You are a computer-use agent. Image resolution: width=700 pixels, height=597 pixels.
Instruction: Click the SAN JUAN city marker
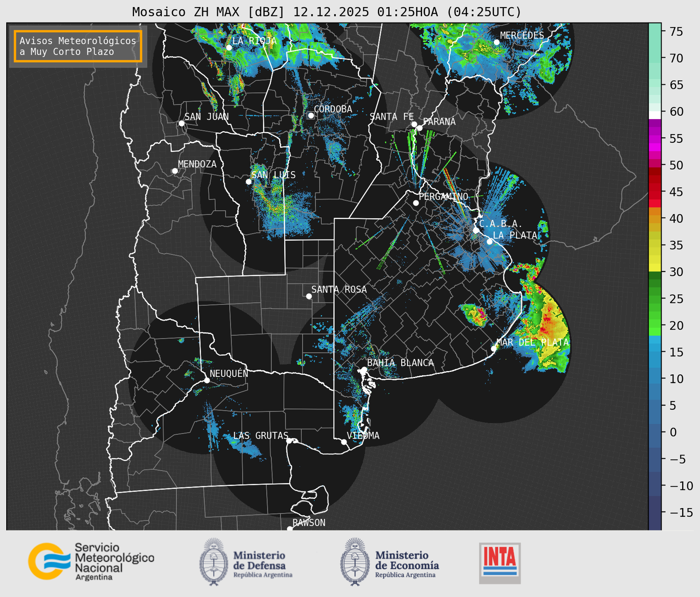[181, 123]
